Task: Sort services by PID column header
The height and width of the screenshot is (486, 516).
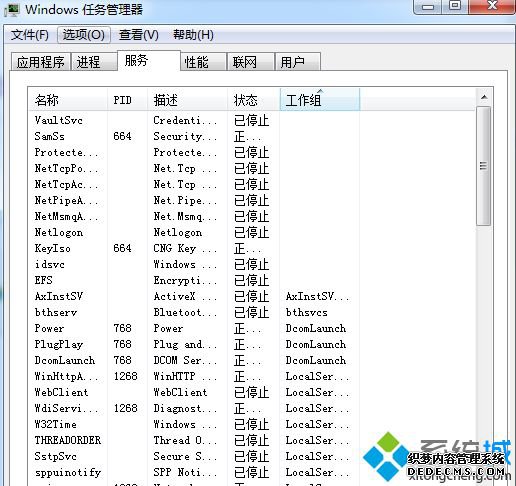Action: (127, 100)
